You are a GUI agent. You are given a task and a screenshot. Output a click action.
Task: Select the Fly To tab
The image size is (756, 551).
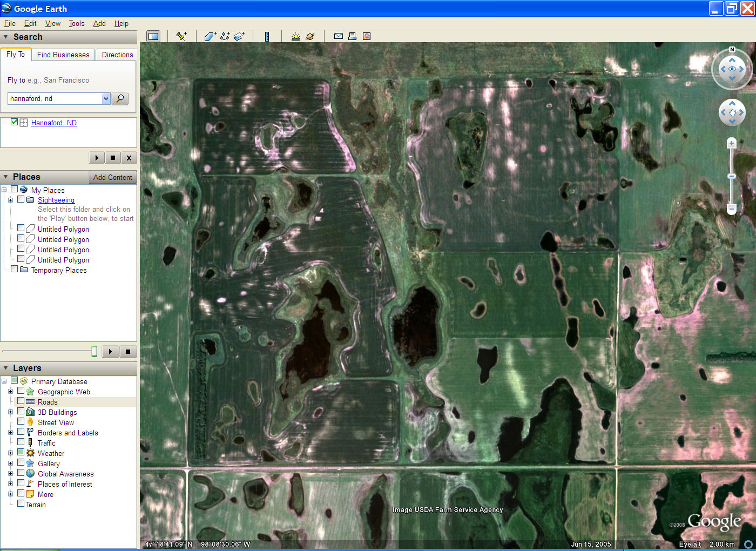click(16, 54)
